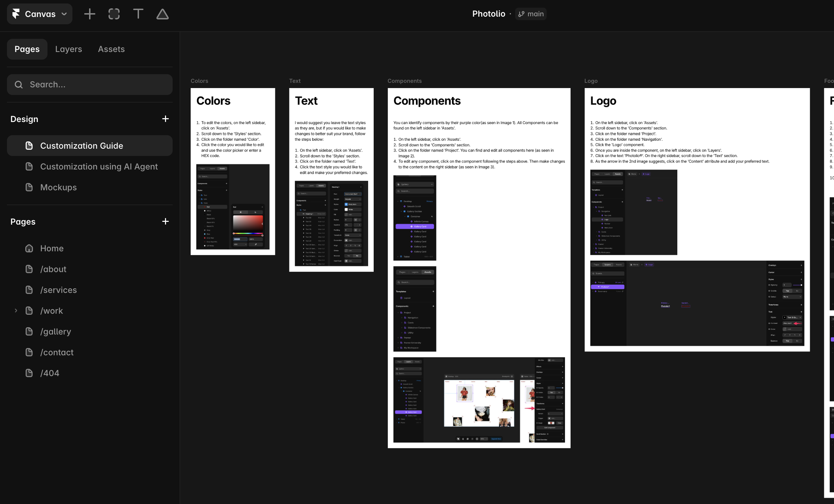Select the triangle Vector tool icon

click(x=162, y=14)
